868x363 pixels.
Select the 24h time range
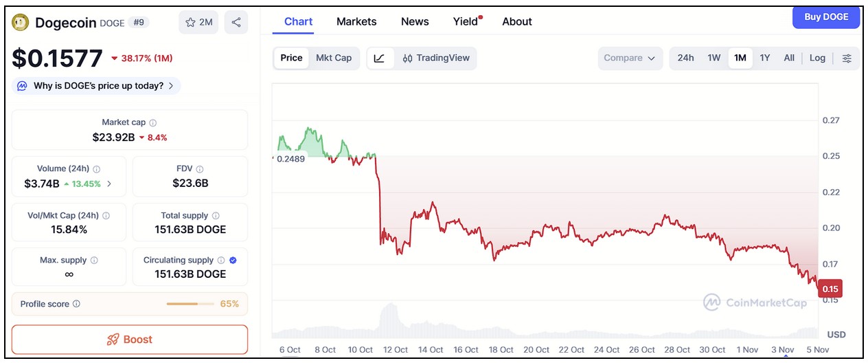685,58
